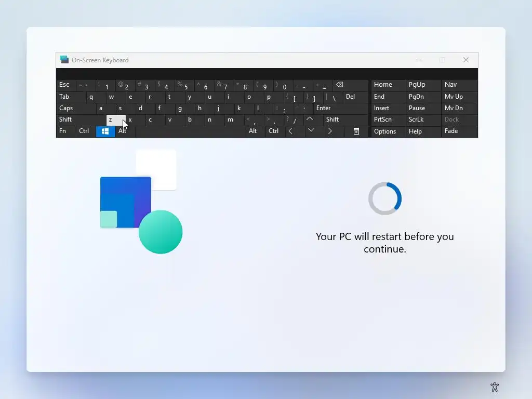532x399 pixels.
Task: Open the Accessibility icon in the screen corner
Action: pyautogui.click(x=495, y=387)
